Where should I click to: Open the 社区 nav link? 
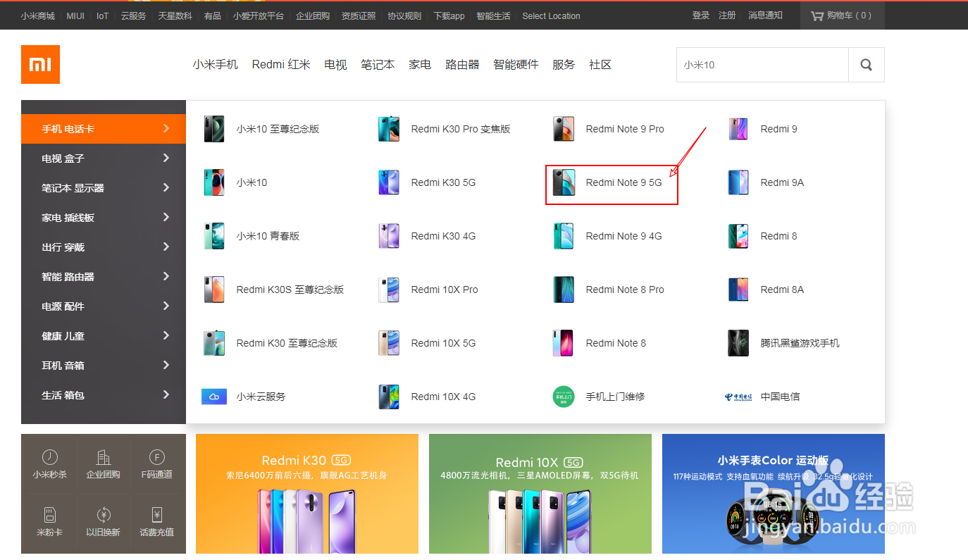[x=600, y=65]
